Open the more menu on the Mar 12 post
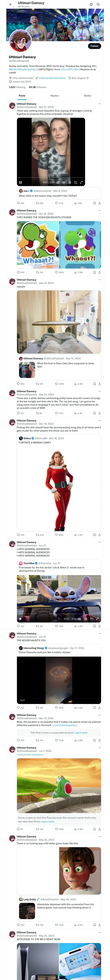The width and height of the screenshot is (110, 980). pyautogui.click(x=99, y=104)
